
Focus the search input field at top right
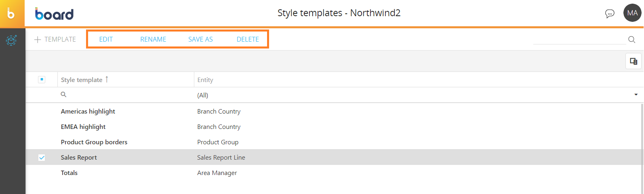click(x=579, y=39)
